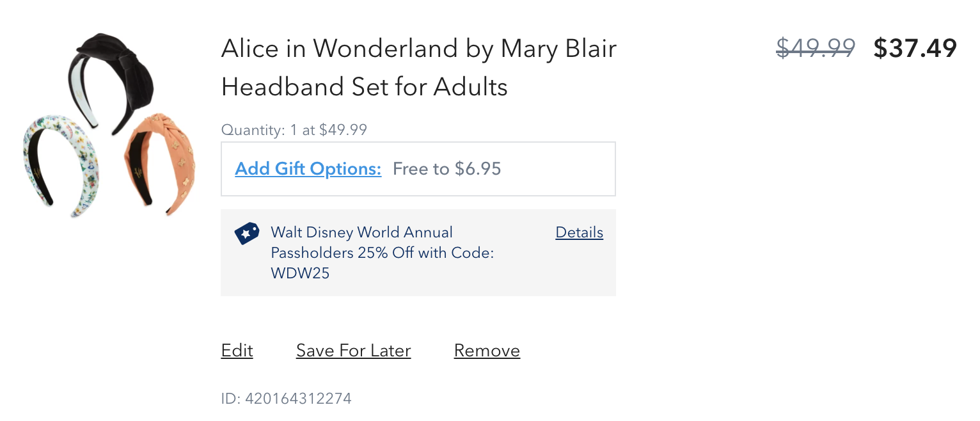This screenshot has height=421, width=980.
Task: Click the 'Free to $6.95' gift text
Action: tap(447, 169)
